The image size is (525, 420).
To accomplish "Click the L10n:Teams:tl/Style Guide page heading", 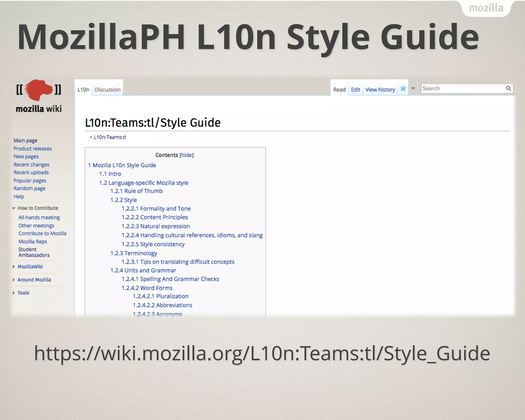I will [153, 123].
